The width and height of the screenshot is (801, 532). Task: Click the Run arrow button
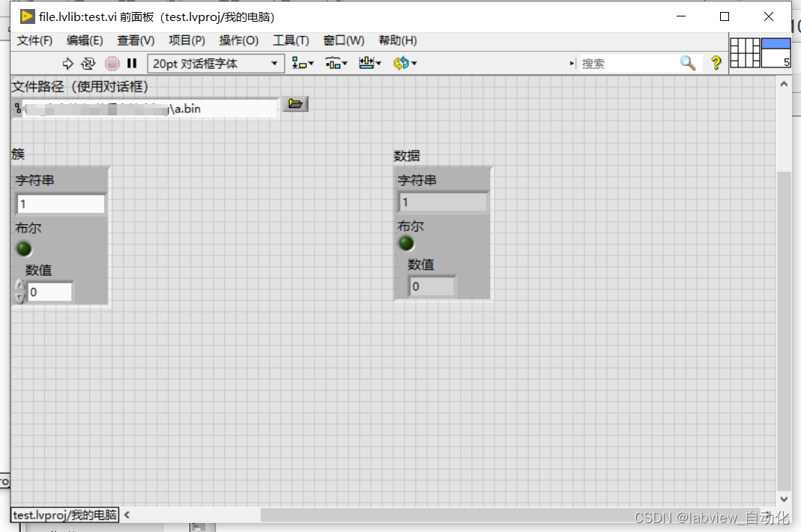(x=67, y=64)
